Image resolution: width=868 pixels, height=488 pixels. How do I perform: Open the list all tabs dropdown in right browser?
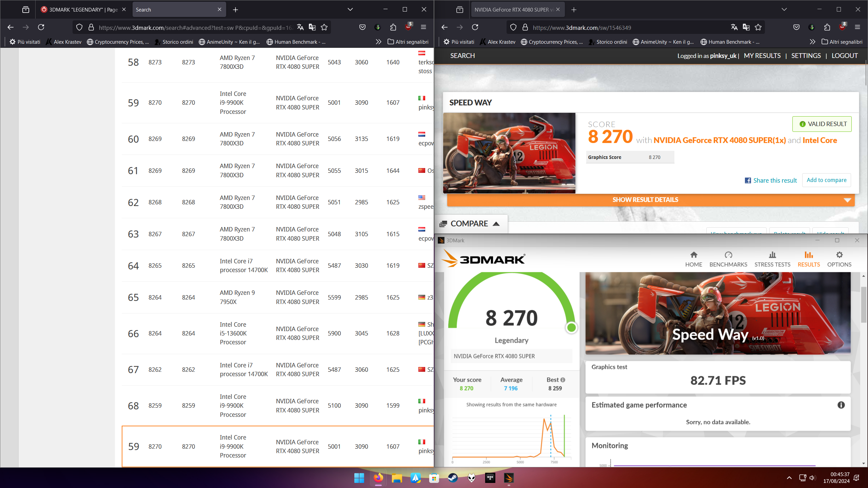[x=784, y=9]
